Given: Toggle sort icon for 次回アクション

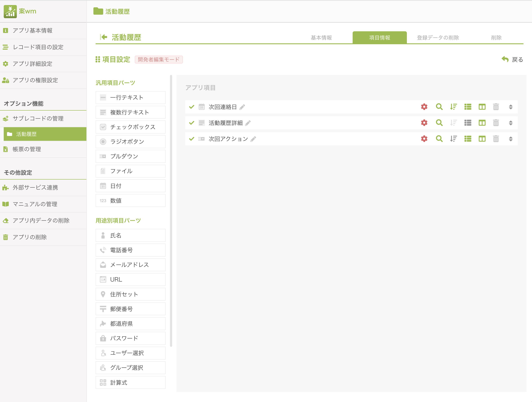Looking at the screenshot, I should [x=453, y=139].
